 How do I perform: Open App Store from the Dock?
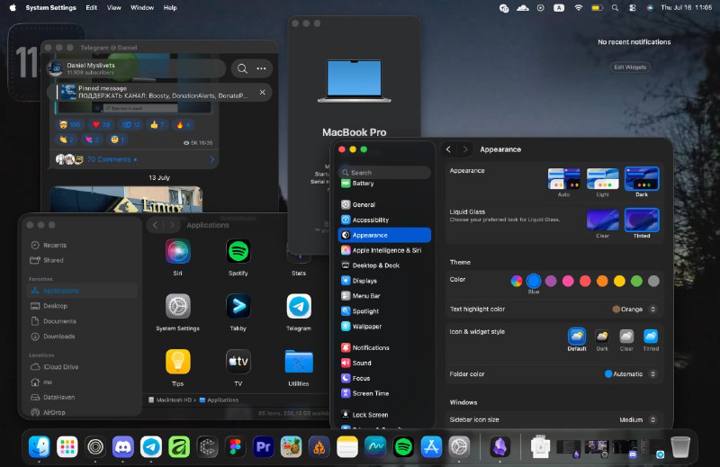(x=431, y=446)
